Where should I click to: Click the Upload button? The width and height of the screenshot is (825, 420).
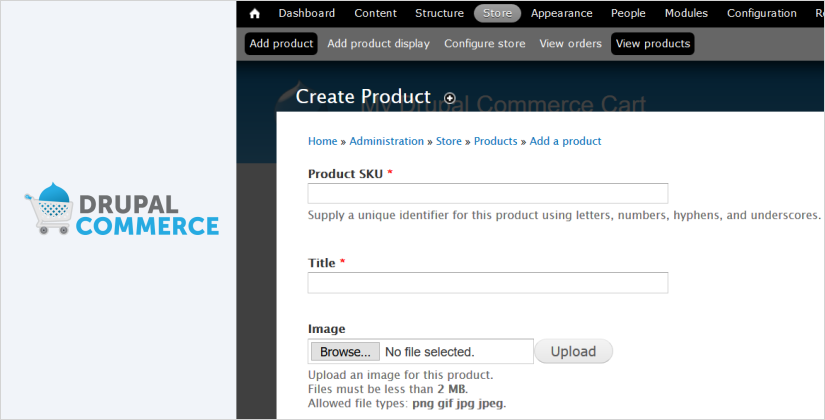(x=573, y=352)
